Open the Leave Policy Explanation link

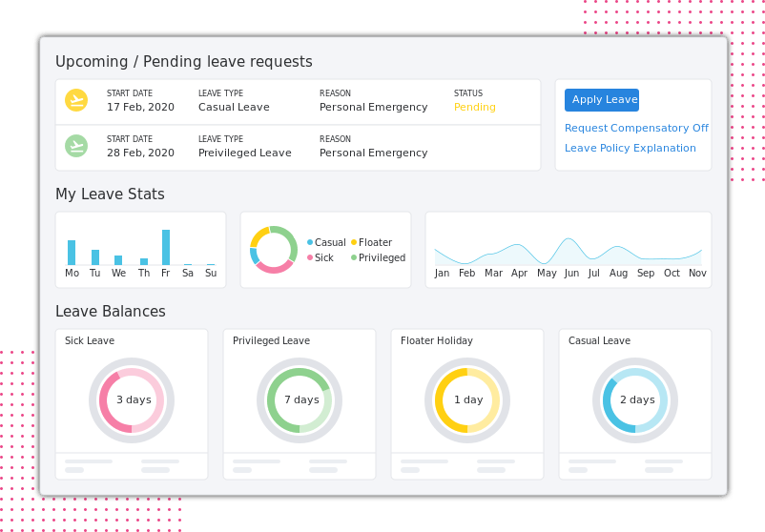click(630, 148)
